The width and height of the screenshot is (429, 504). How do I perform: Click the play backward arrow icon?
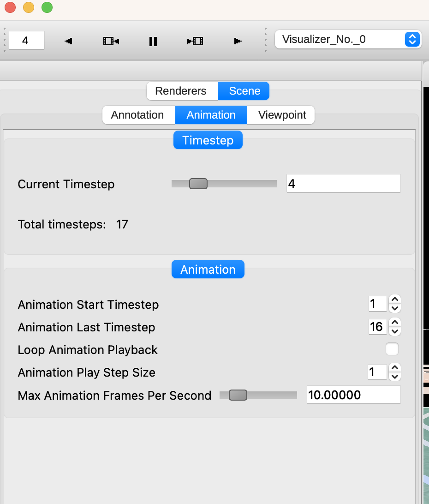68,41
